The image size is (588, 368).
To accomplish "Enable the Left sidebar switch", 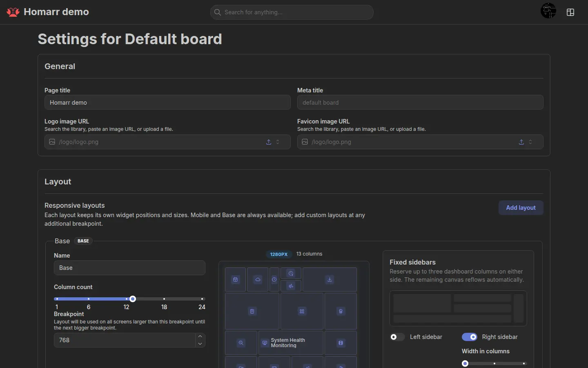I will coord(397,337).
